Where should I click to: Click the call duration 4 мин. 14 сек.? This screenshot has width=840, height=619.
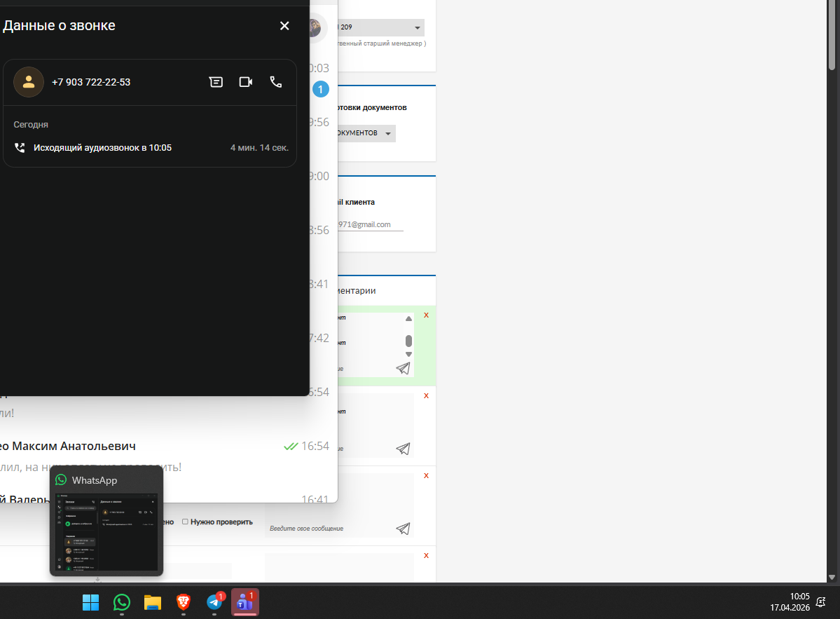point(259,148)
